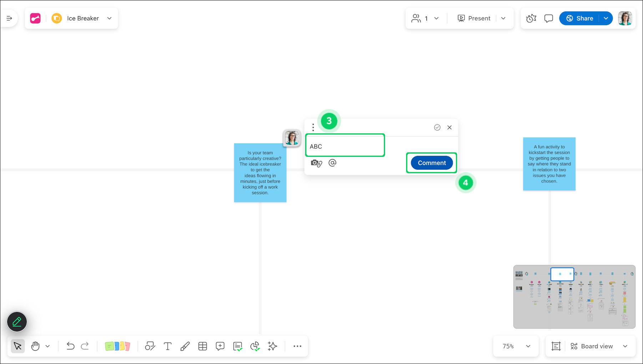Viewport: 643px width, 364px height.
Task: Open the AI sparkle tool
Action: 273,346
